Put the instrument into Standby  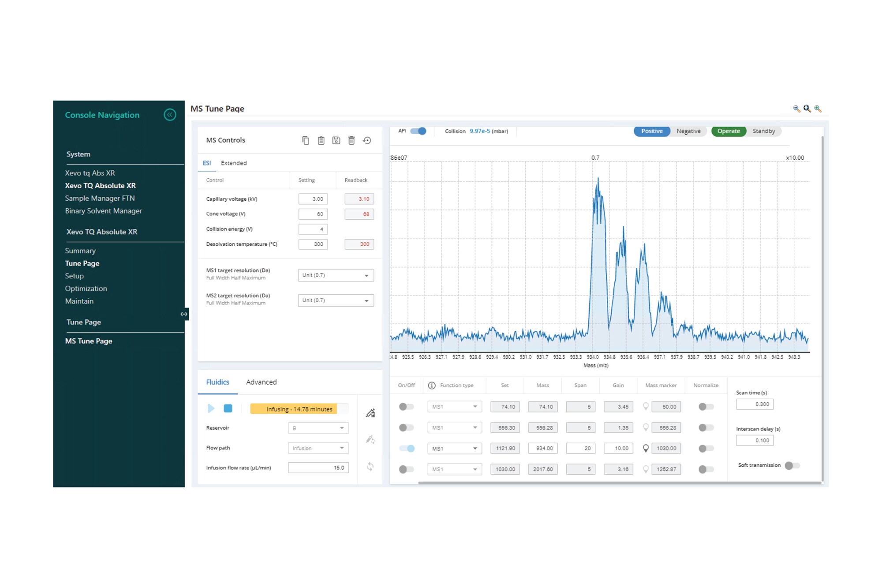(x=764, y=131)
